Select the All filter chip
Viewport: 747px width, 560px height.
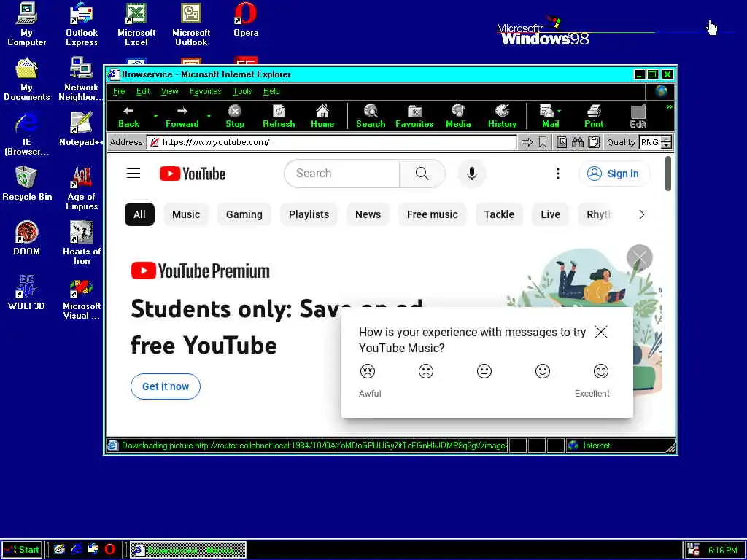139,214
